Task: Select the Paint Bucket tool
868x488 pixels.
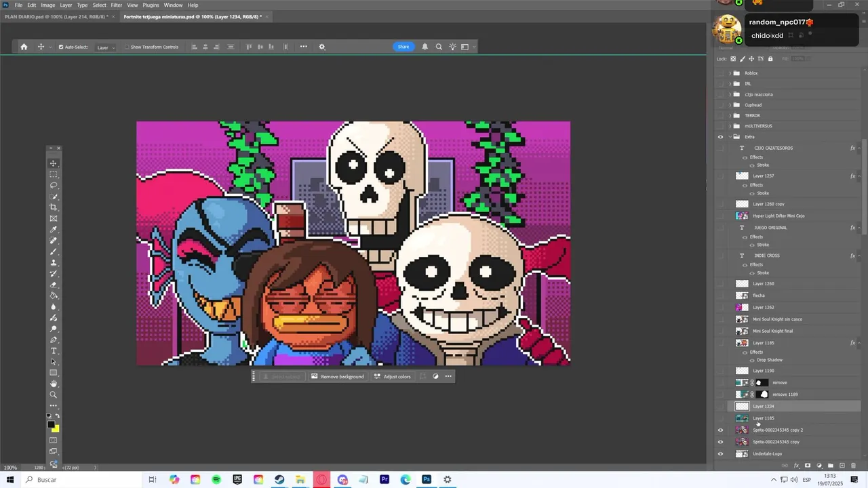Action: pos(54,296)
